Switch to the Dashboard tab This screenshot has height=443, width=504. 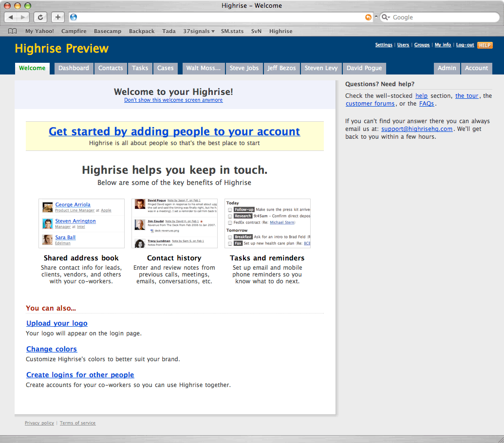click(74, 68)
